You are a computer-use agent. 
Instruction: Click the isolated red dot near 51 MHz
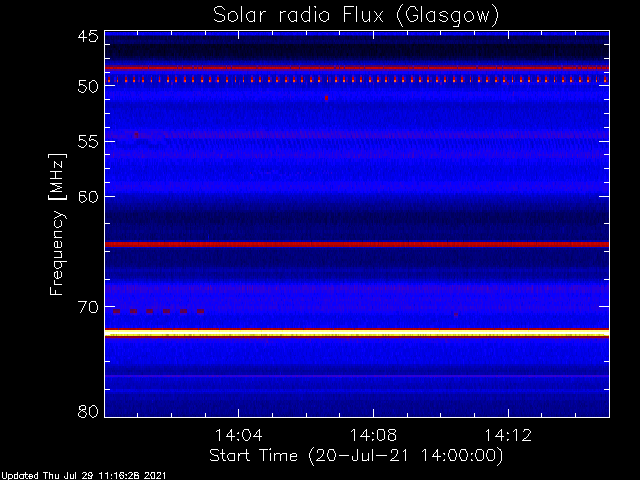click(326, 98)
